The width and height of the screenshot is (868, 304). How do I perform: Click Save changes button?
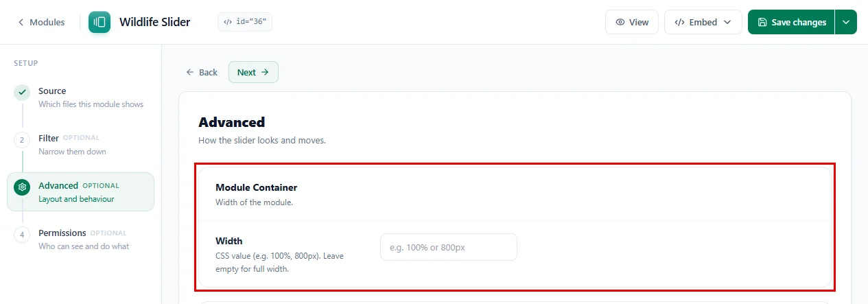[x=791, y=22]
